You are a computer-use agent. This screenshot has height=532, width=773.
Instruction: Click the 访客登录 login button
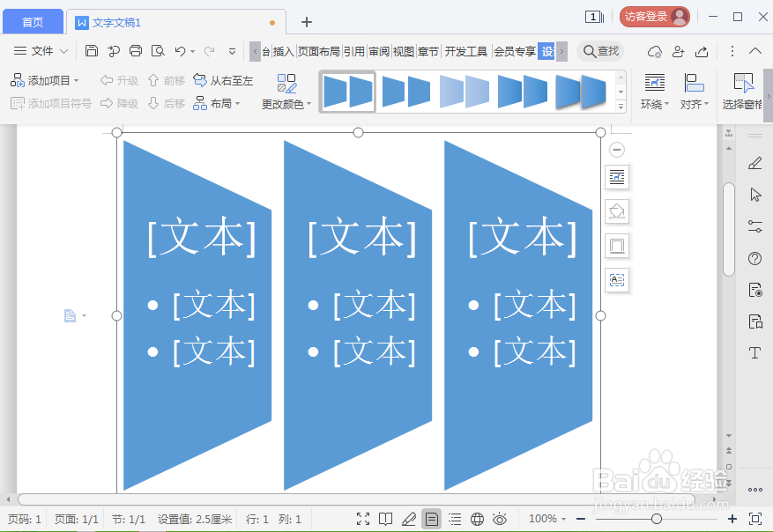[x=655, y=17]
